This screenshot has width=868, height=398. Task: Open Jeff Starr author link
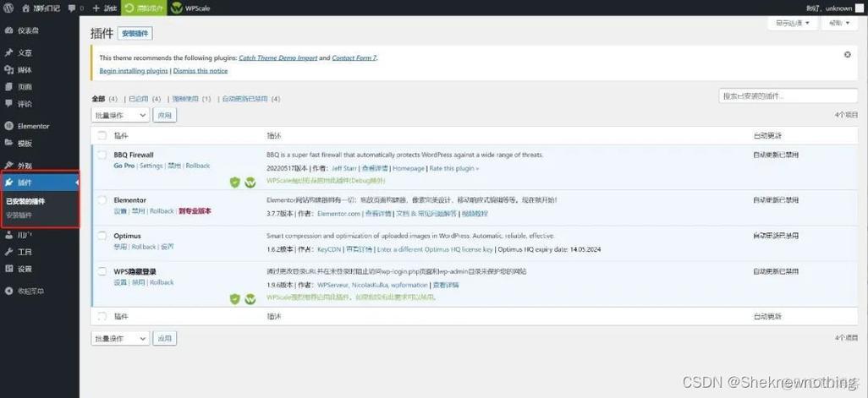344,169
